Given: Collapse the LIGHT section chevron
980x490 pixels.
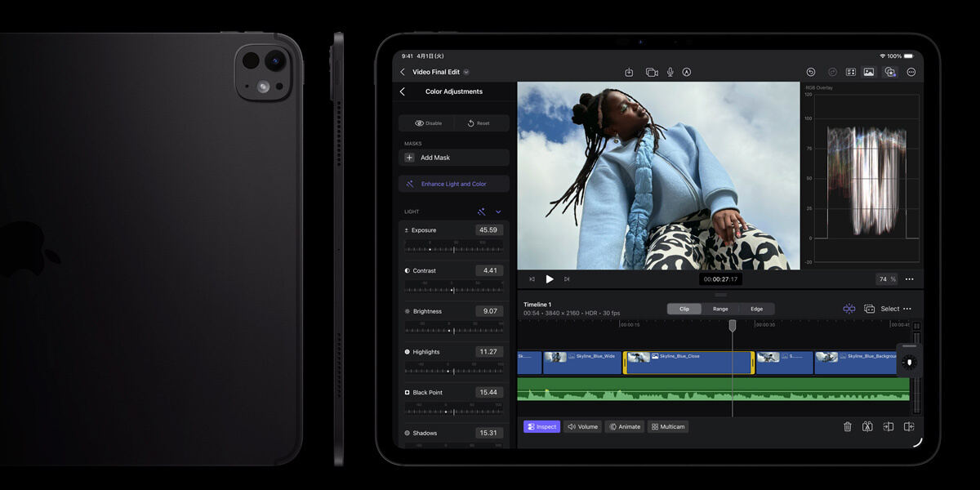Looking at the screenshot, I should [498, 212].
